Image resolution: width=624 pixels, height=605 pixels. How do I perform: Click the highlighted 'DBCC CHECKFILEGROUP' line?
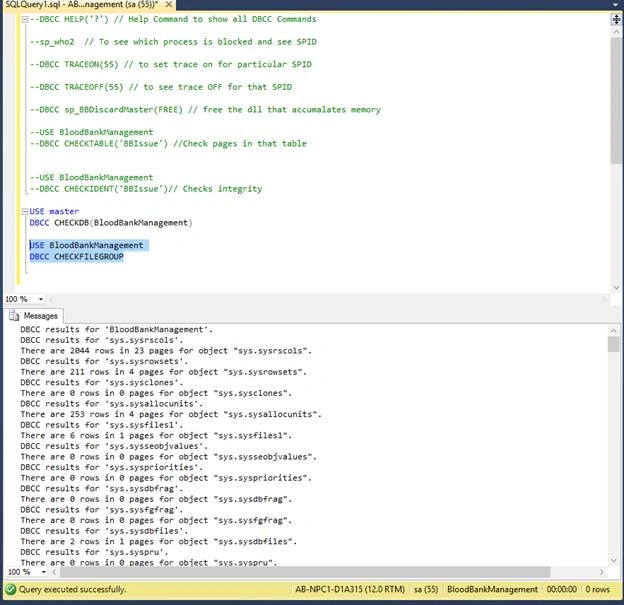click(76, 257)
